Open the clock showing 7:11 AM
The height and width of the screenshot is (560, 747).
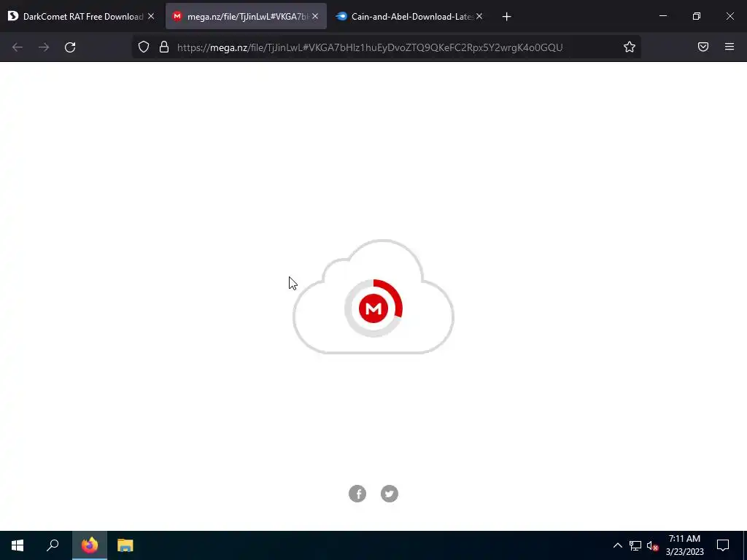point(684,545)
